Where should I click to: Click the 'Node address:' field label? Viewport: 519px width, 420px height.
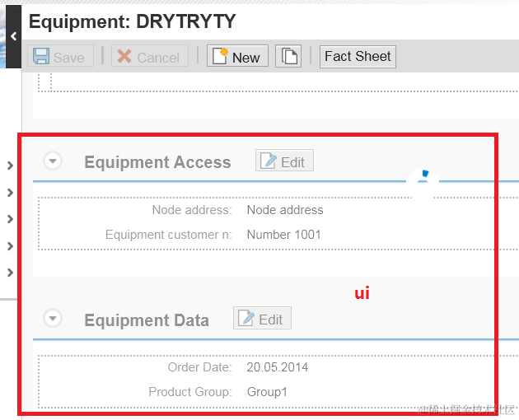192,210
